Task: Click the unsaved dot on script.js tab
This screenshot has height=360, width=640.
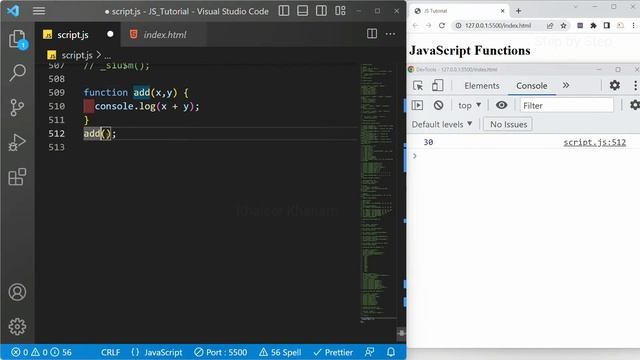Action: pyautogui.click(x=110, y=34)
